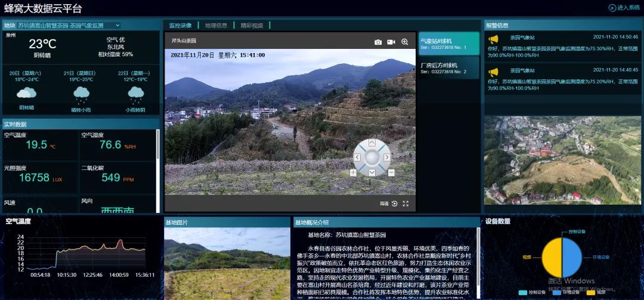The width and height of the screenshot is (644, 300).
Task: Click the 芹头山茶园 video title
Action: click(184, 41)
